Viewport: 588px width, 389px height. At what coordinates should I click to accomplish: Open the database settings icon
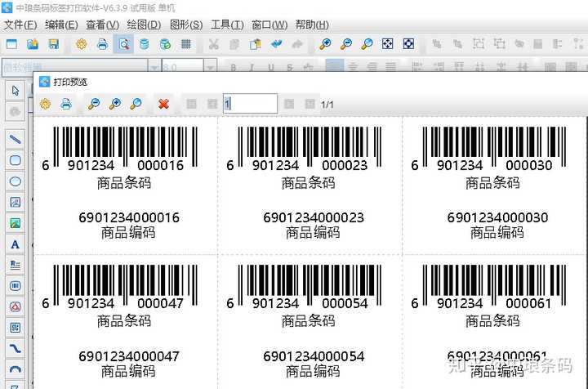click(144, 44)
